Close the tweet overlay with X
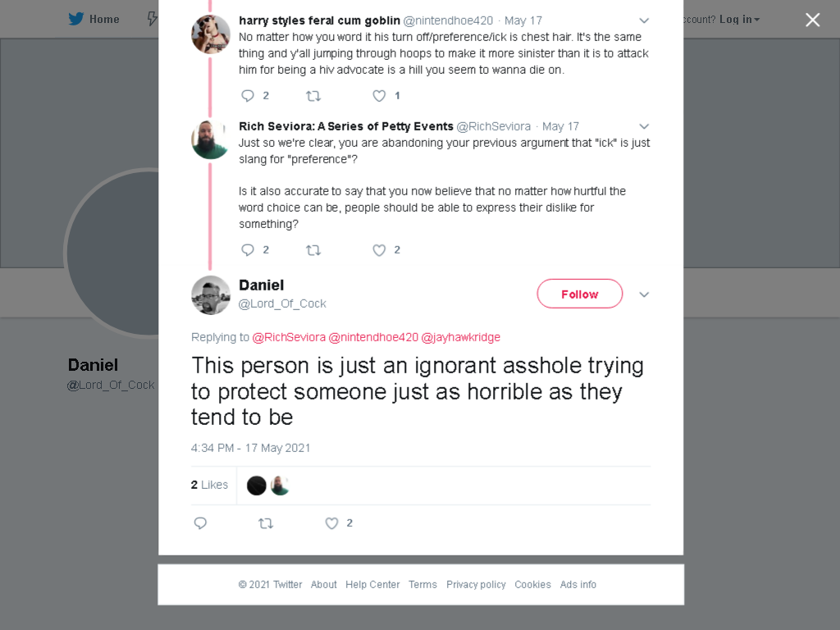Image resolution: width=840 pixels, height=630 pixels. click(x=813, y=20)
